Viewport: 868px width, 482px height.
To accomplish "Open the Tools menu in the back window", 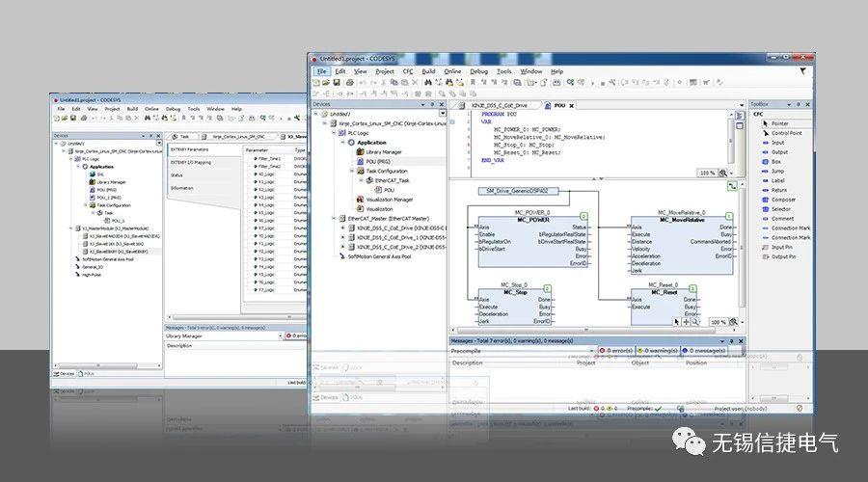I will click(193, 109).
